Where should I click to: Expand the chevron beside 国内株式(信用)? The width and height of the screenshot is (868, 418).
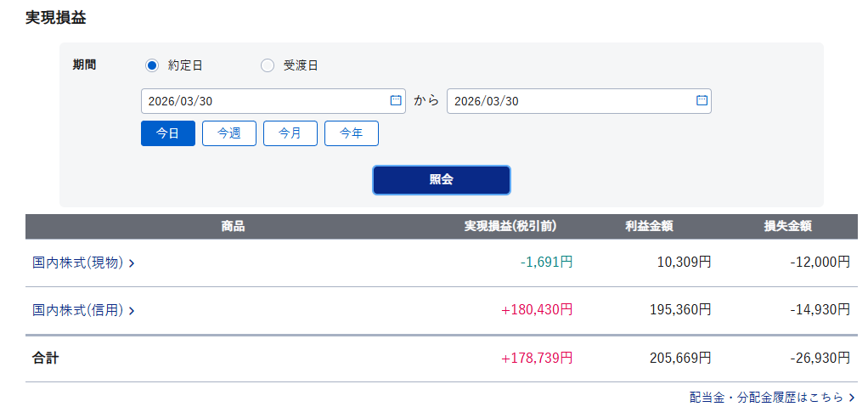[x=132, y=311]
